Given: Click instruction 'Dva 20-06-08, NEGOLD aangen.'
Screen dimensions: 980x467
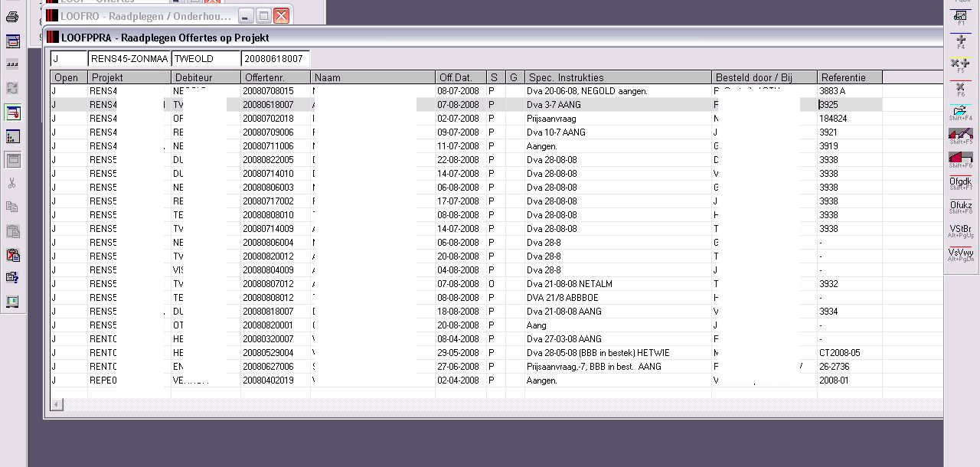Looking at the screenshot, I should tap(587, 91).
